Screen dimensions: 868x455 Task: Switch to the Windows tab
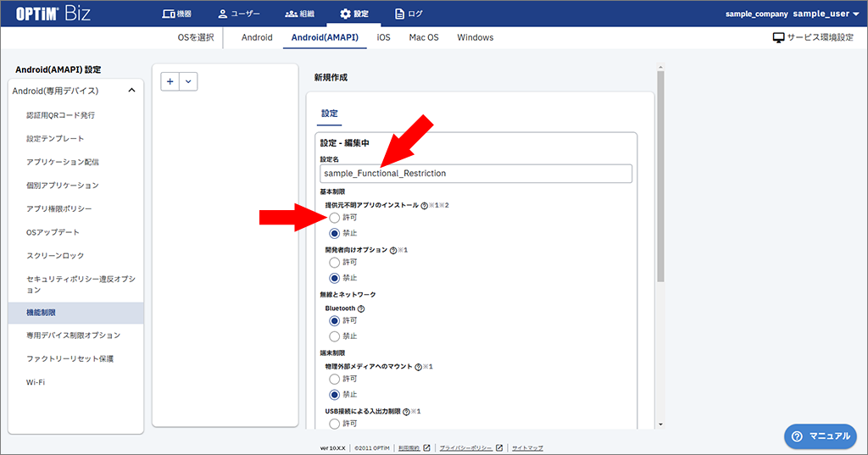pyautogui.click(x=475, y=37)
